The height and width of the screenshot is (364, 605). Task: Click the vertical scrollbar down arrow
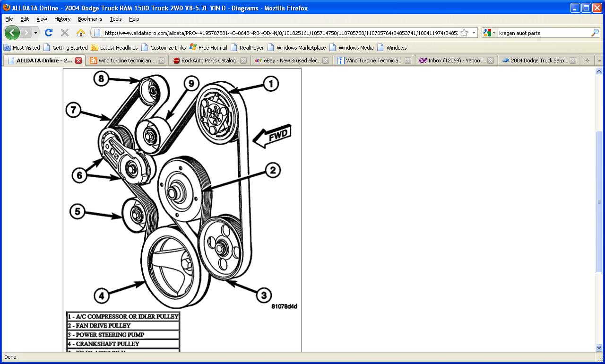pyautogui.click(x=599, y=348)
